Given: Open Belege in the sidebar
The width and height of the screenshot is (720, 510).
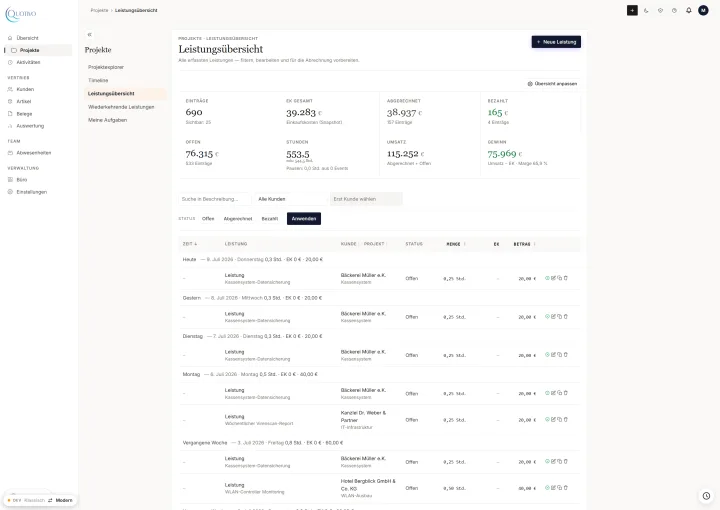Looking at the screenshot, I should click(x=24, y=114).
